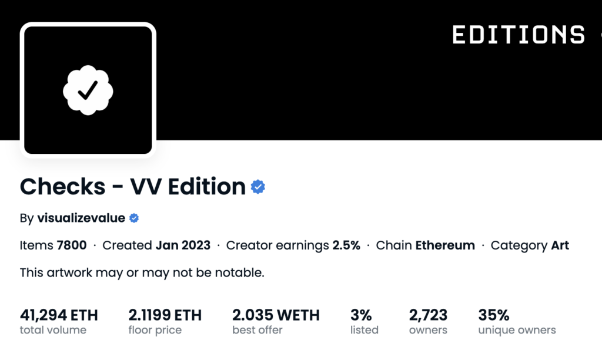Click the Creator earnings 2.5% text
The width and height of the screenshot is (602, 364).
click(x=293, y=245)
